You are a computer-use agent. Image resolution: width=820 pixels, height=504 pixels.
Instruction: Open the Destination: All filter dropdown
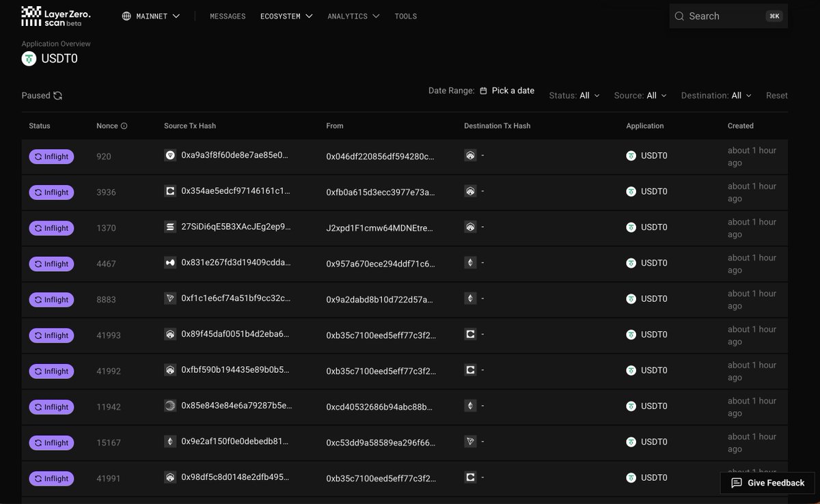717,96
